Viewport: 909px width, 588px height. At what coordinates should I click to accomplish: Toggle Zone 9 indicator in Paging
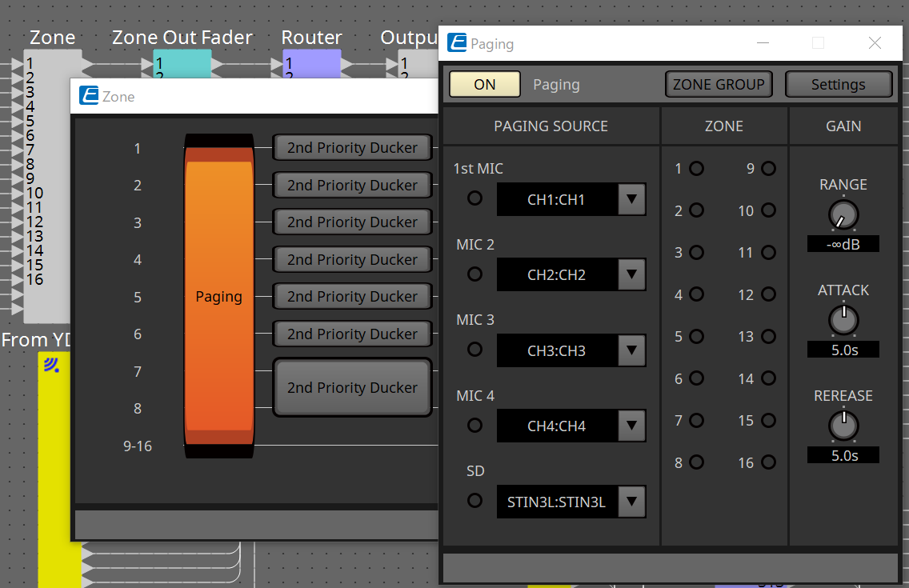tap(769, 169)
